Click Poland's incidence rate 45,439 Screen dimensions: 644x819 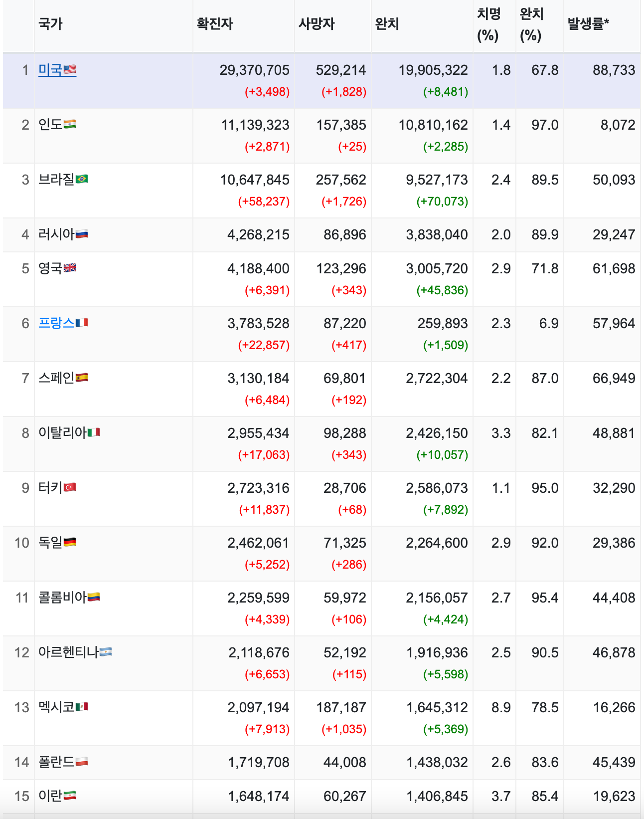coord(614,762)
